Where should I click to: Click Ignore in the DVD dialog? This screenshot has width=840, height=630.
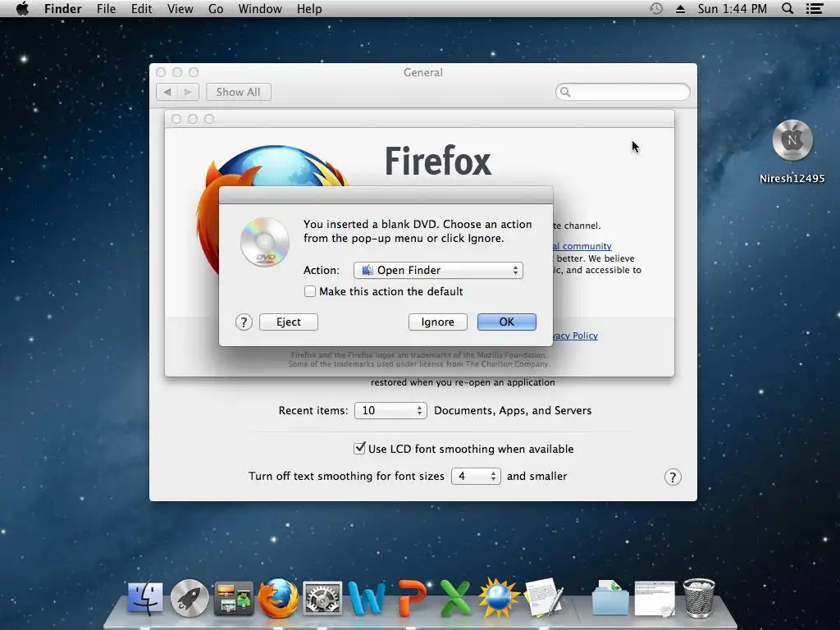[438, 322]
